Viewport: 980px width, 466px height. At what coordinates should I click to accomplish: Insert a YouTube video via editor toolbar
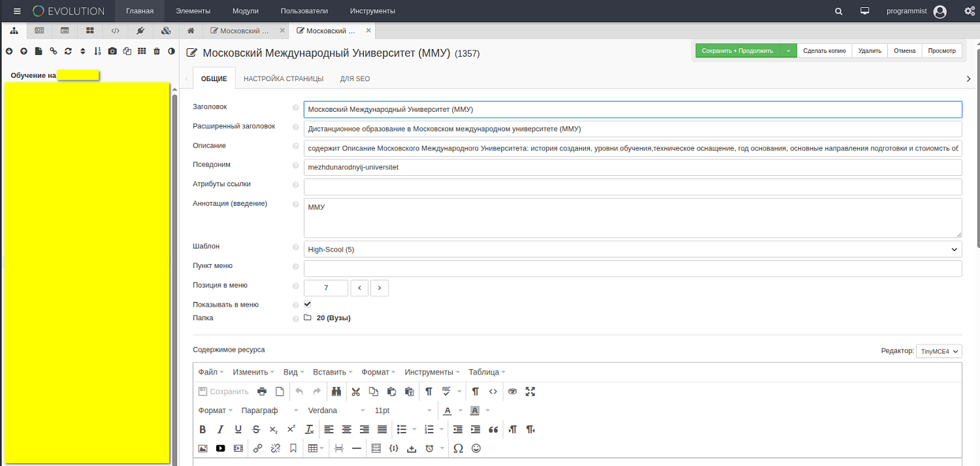pyautogui.click(x=220, y=448)
